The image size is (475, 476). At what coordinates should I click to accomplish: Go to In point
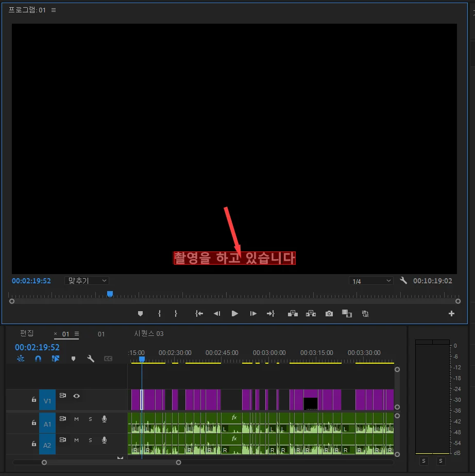pyautogui.click(x=199, y=314)
